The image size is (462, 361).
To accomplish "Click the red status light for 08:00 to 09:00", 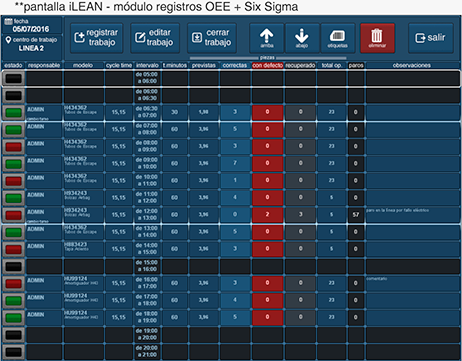I will coord(14,147).
